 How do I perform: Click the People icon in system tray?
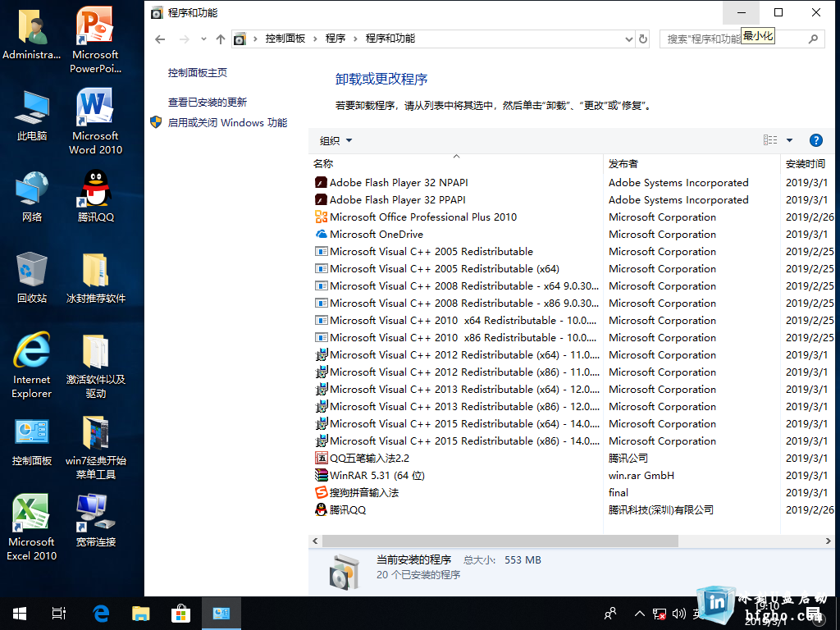610,614
